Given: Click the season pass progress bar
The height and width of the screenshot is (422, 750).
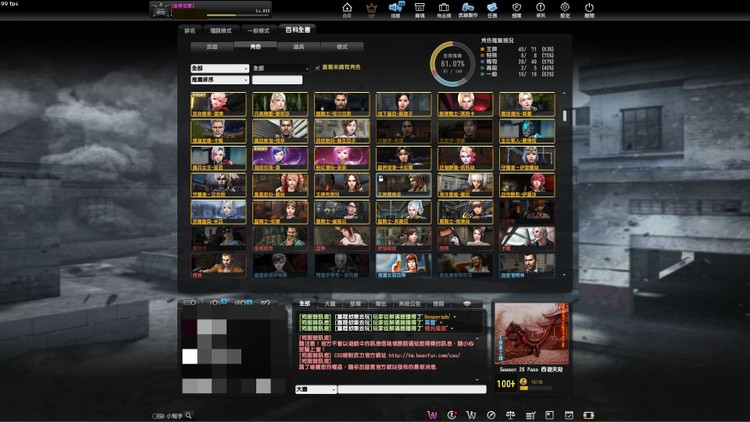Looking at the screenshot, I should tap(536, 388).
